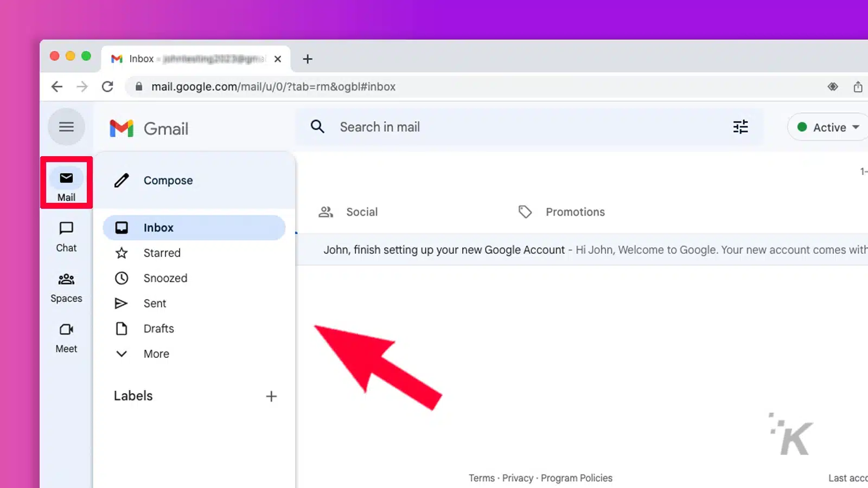Close the Inbox browser tab
868x488 pixels.
pos(278,59)
